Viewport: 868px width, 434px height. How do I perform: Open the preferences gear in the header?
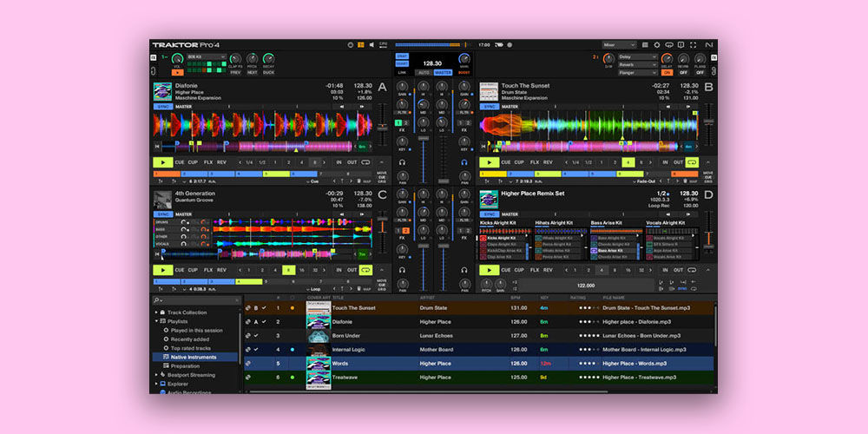[x=657, y=45]
